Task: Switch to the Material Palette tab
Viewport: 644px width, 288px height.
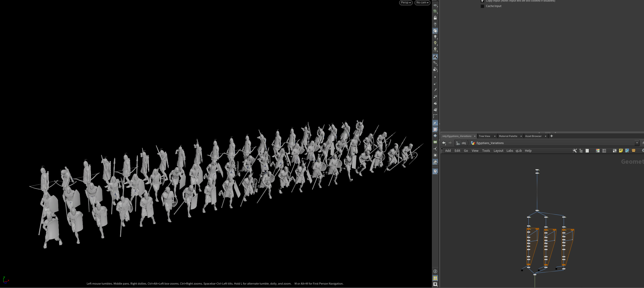Action: (x=508, y=136)
